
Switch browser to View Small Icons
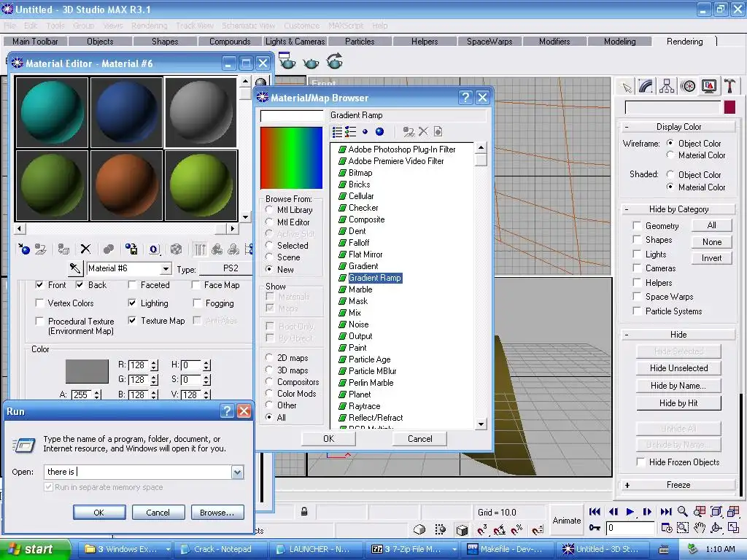tap(365, 132)
